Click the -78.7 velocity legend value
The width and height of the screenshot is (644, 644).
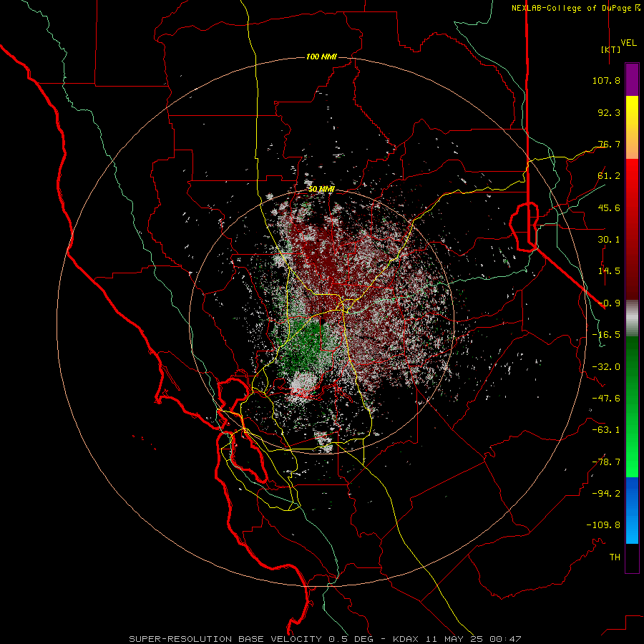[606, 462]
